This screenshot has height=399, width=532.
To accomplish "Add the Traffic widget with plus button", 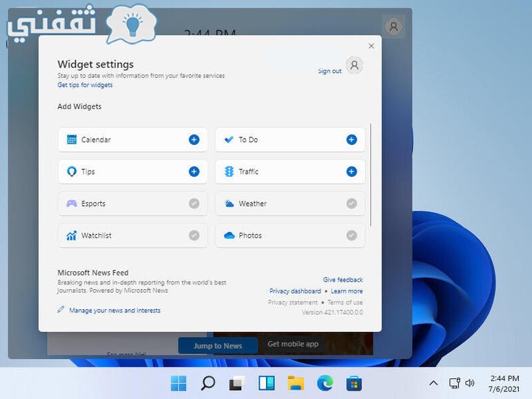I will 352,171.
